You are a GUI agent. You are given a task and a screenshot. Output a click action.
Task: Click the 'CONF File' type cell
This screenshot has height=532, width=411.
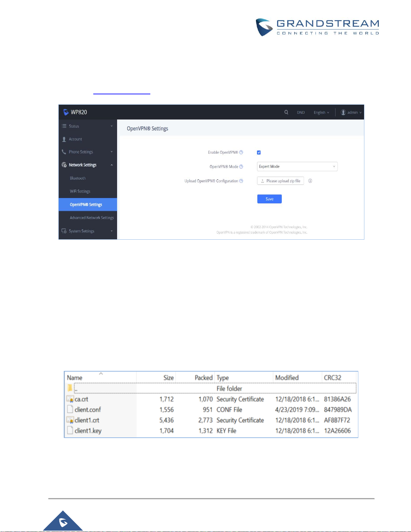229,409
